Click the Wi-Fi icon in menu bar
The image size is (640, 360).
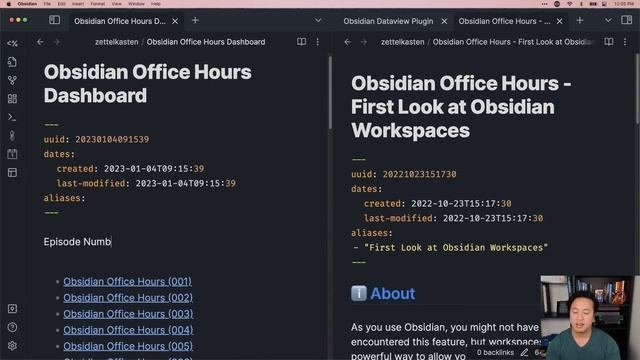570,4
